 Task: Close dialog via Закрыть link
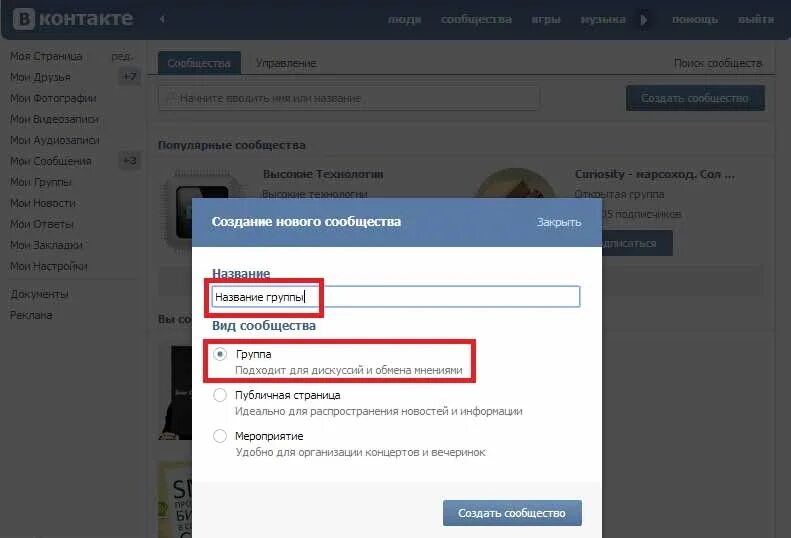coord(559,222)
